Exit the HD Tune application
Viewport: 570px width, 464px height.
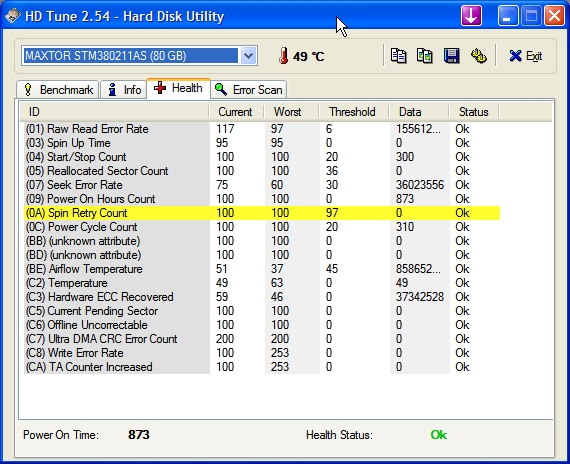[526, 56]
